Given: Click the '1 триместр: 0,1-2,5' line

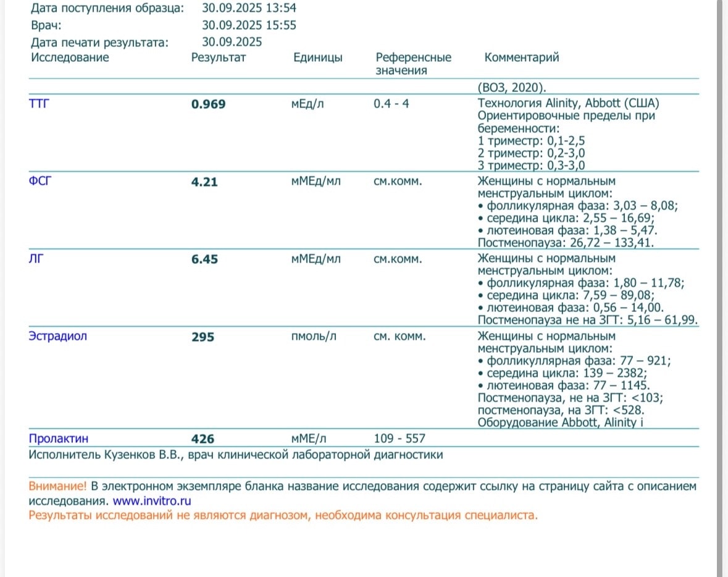Looking at the screenshot, I should [x=531, y=141].
